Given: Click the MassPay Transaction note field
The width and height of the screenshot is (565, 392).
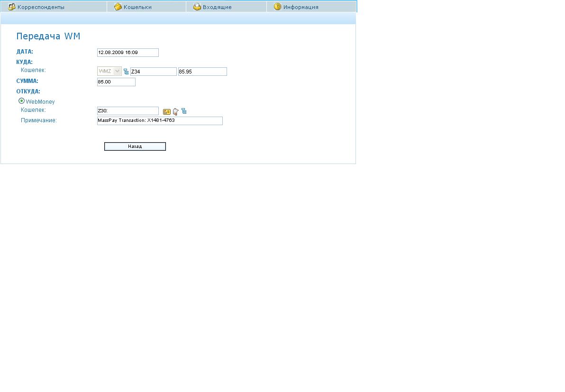Looking at the screenshot, I should coord(160,121).
